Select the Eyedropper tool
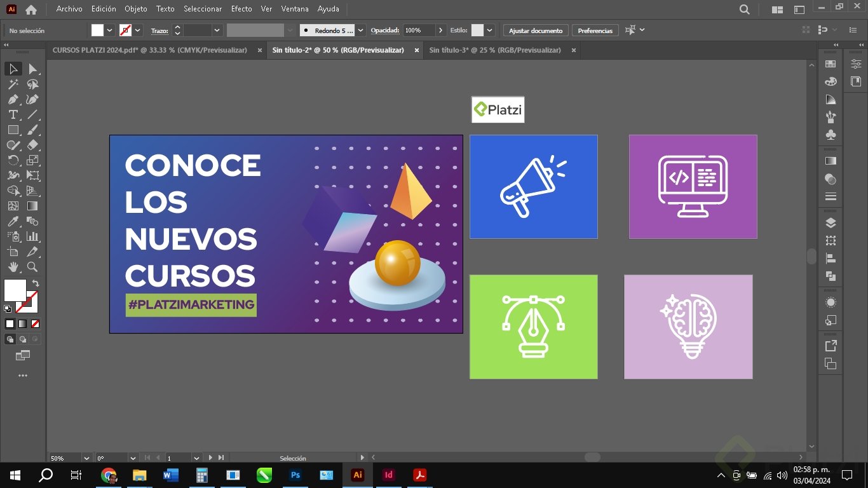 (13, 221)
